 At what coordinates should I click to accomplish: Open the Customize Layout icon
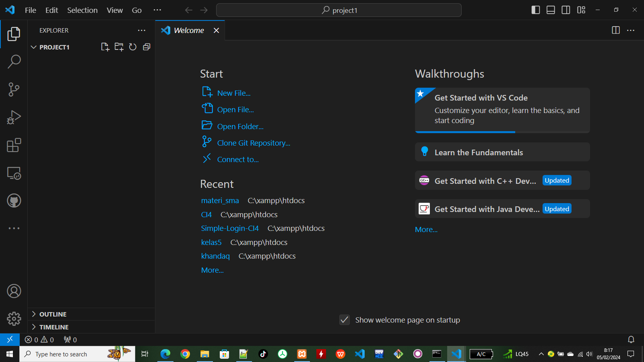[581, 10]
